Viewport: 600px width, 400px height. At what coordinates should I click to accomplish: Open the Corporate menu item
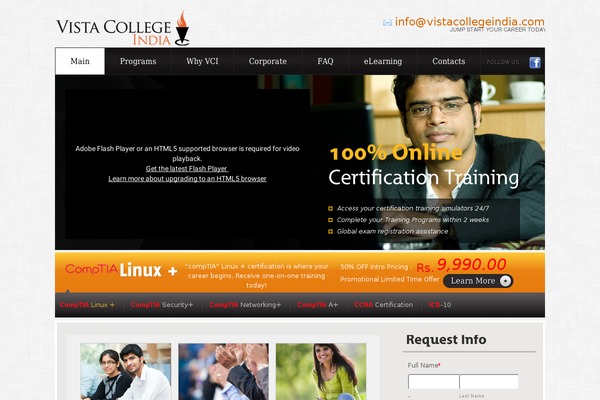coord(268,61)
